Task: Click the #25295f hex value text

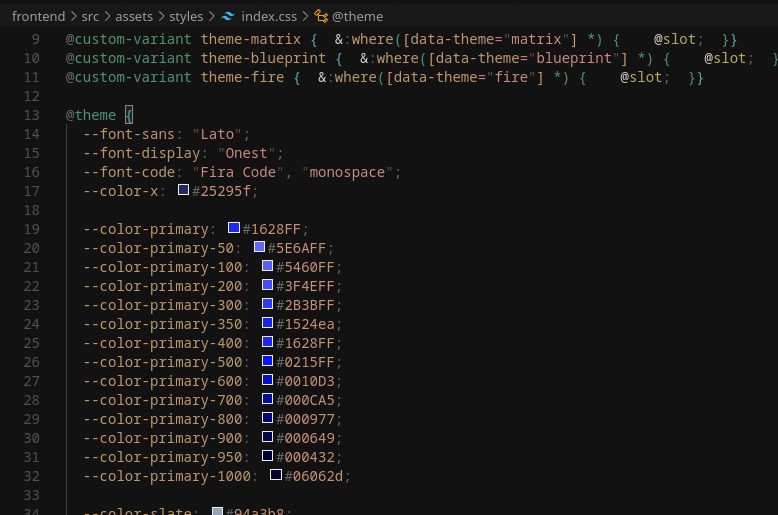Action: pos(221,191)
